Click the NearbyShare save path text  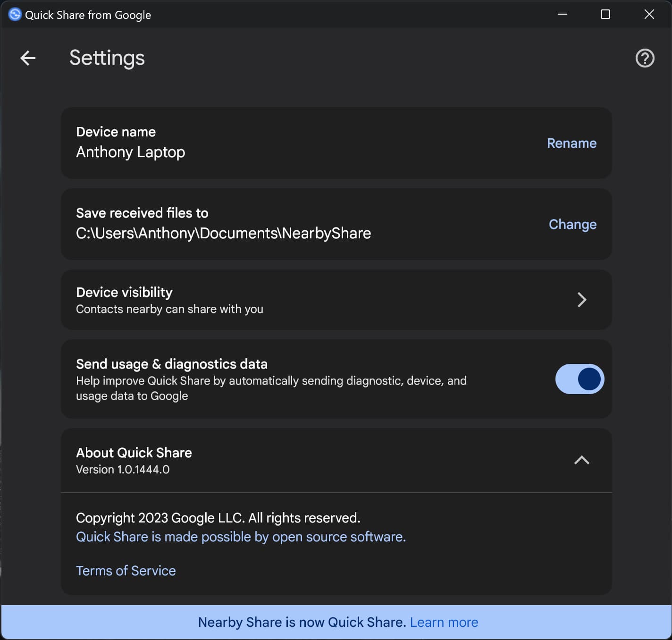pos(224,233)
